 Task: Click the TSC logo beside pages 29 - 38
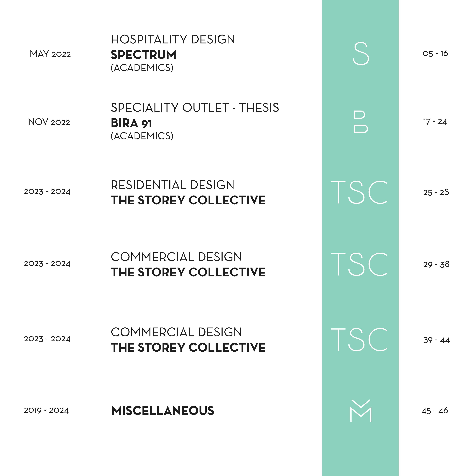(x=360, y=264)
